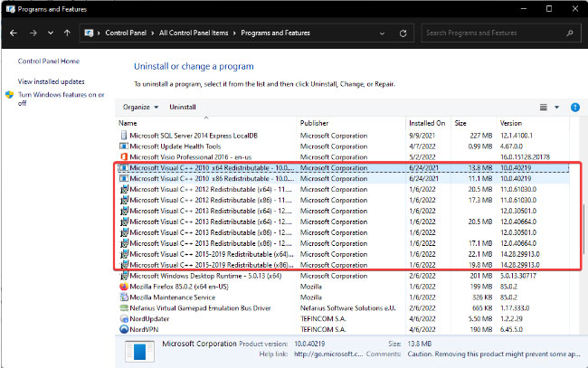
Task: Select Microsoft Visio Professional 2016 icon
Action: [124, 157]
